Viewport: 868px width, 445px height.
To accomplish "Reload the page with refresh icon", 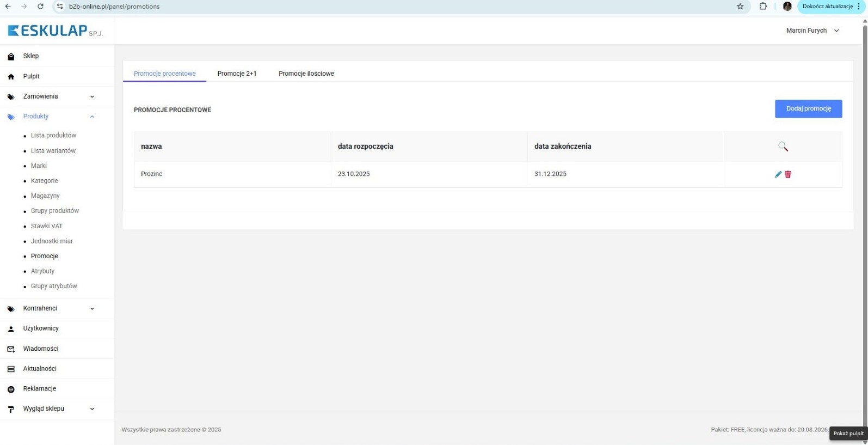I will point(40,7).
